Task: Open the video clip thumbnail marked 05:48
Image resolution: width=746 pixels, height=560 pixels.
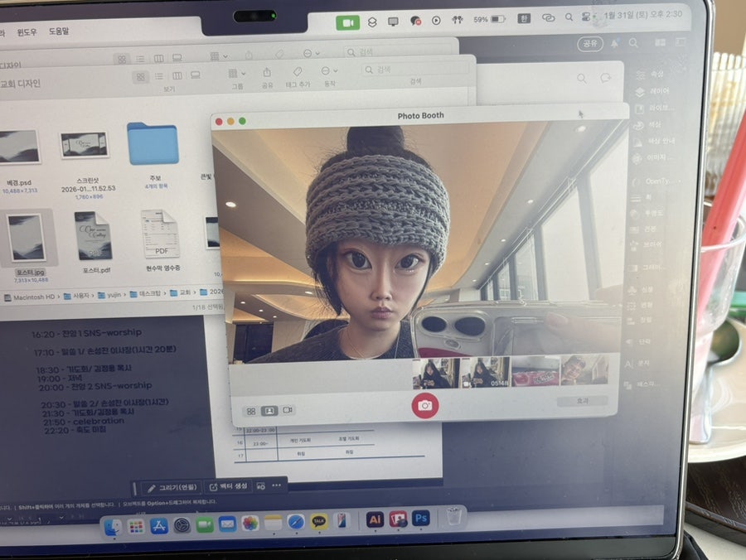Action: pyautogui.click(x=485, y=372)
